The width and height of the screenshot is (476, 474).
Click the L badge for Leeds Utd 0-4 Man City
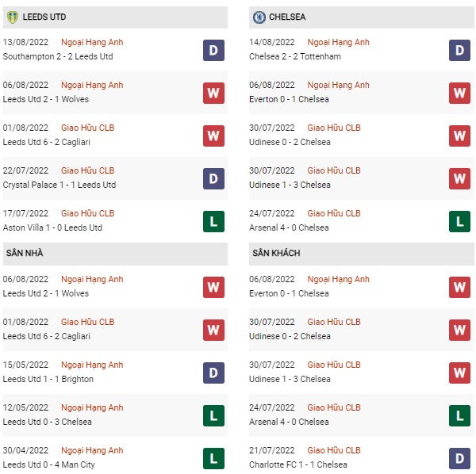pos(213,458)
